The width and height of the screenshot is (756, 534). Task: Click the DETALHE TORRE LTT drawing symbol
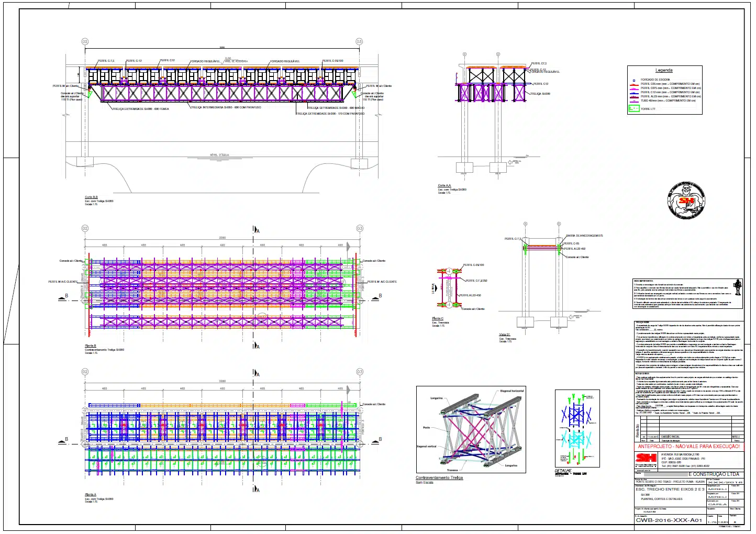pyautogui.click(x=576, y=429)
